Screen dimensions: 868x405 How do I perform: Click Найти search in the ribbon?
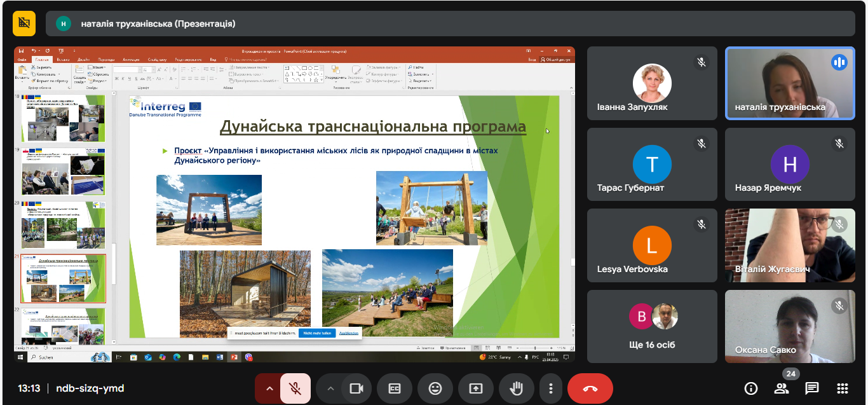(417, 67)
